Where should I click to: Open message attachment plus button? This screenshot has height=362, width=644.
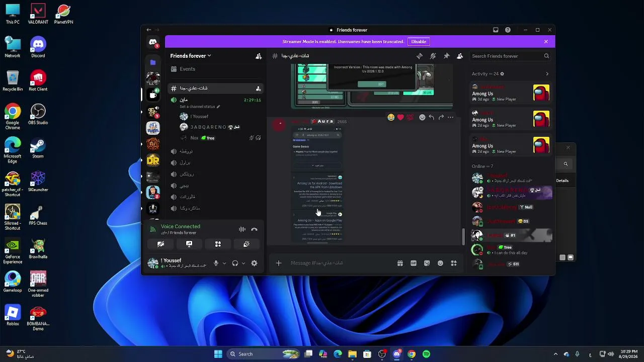click(x=278, y=263)
